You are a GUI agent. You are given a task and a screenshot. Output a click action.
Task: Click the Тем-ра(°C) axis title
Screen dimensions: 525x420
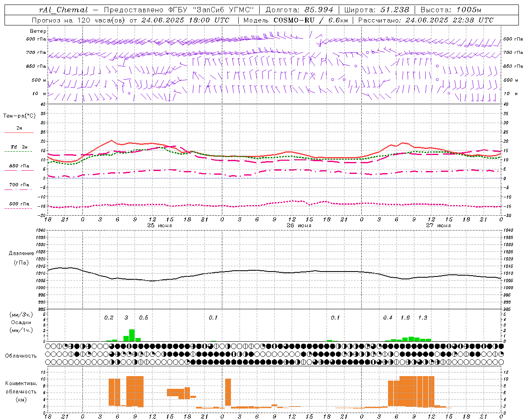[19, 116]
